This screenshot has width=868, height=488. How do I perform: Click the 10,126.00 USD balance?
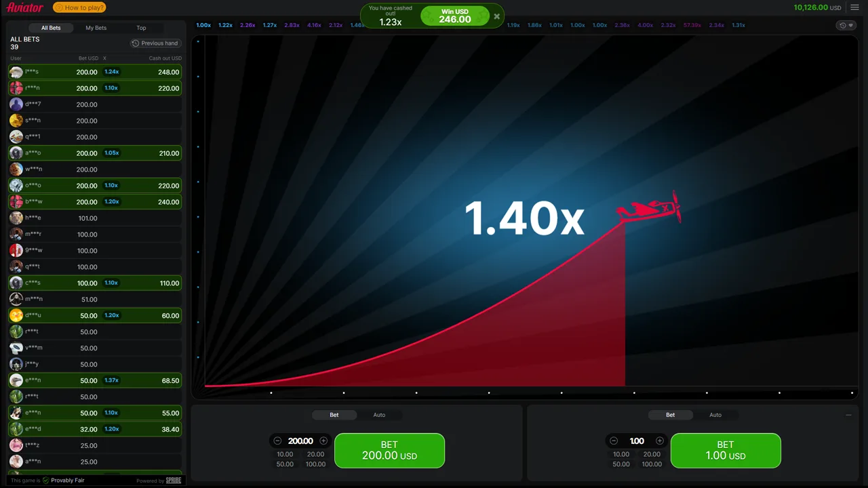click(x=817, y=7)
